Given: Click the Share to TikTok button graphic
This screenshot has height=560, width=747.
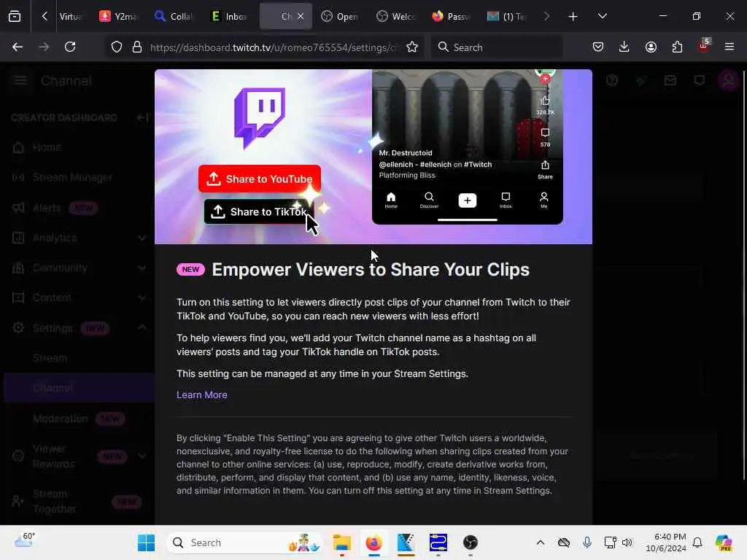Looking at the screenshot, I should point(260,212).
